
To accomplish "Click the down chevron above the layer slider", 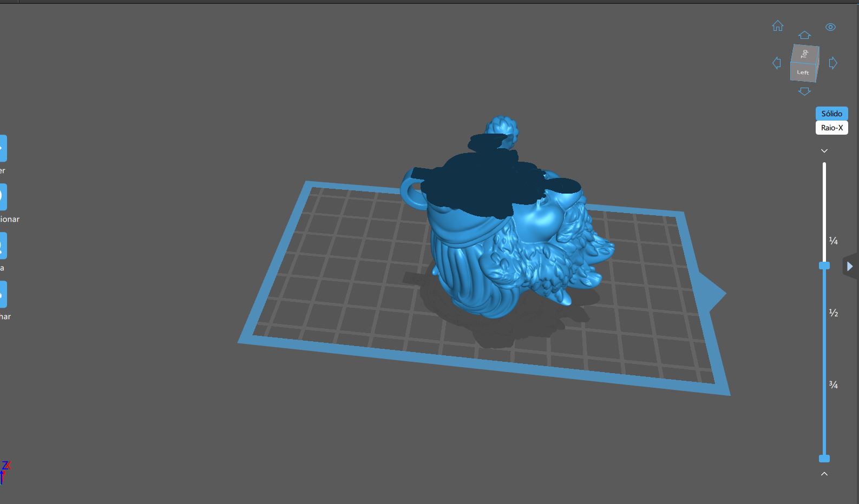I will coord(824,151).
